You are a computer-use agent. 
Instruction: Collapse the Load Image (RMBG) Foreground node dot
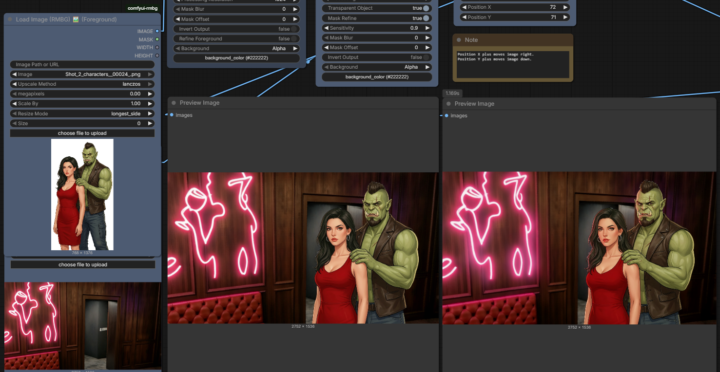click(10, 19)
